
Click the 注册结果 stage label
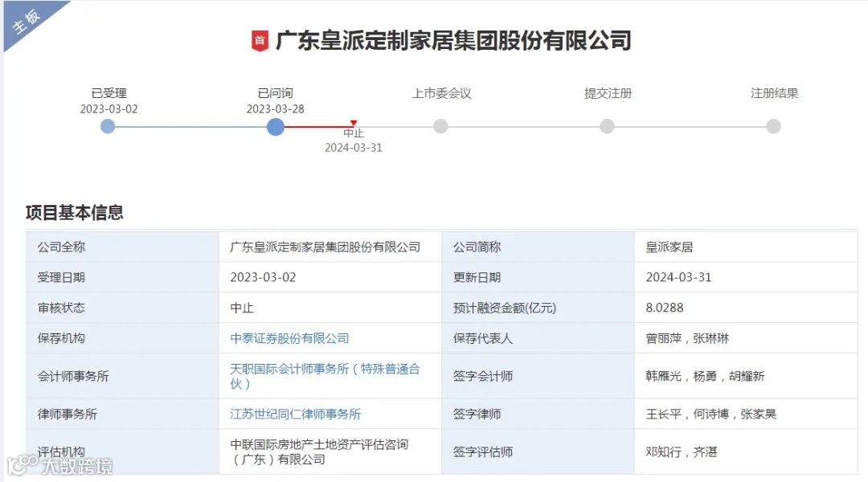(x=775, y=93)
